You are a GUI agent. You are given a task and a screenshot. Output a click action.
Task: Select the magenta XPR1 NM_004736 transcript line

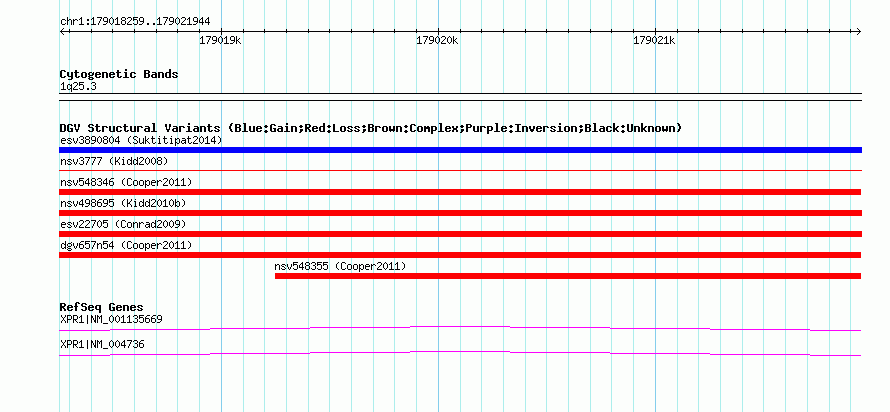click(x=460, y=354)
